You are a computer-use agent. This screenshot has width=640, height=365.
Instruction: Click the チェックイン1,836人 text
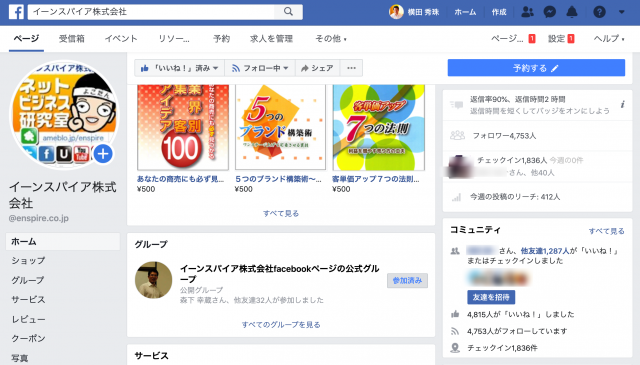[x=512, y=160]
